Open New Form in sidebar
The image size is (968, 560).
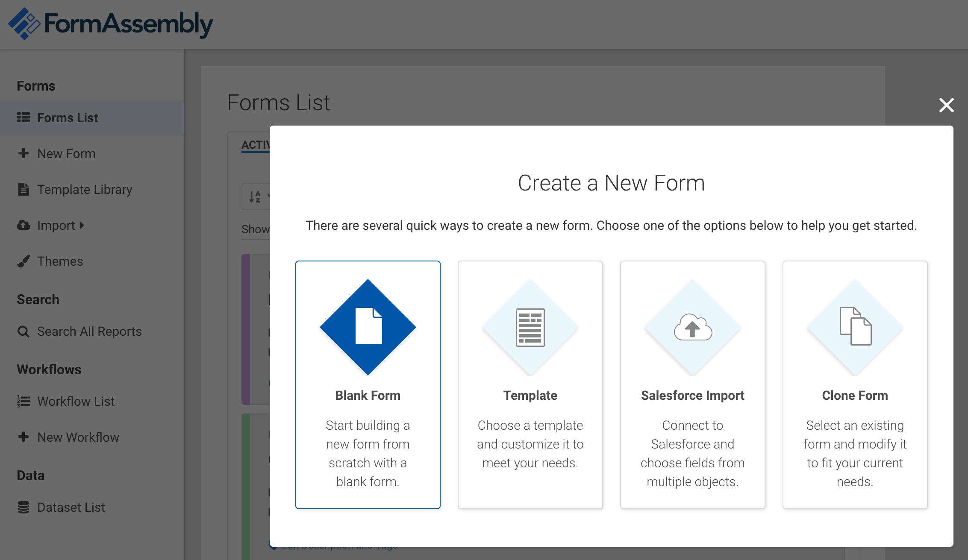(92, 154)
